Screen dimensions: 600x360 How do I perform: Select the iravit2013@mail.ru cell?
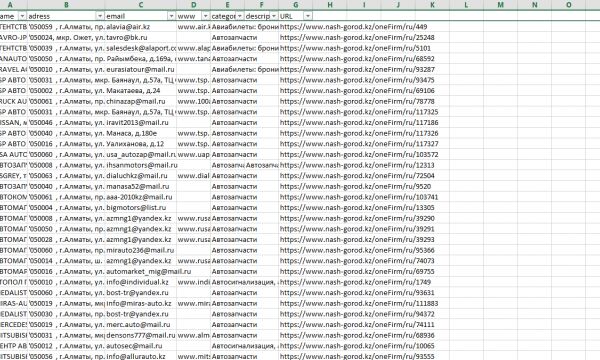[141, 122]
